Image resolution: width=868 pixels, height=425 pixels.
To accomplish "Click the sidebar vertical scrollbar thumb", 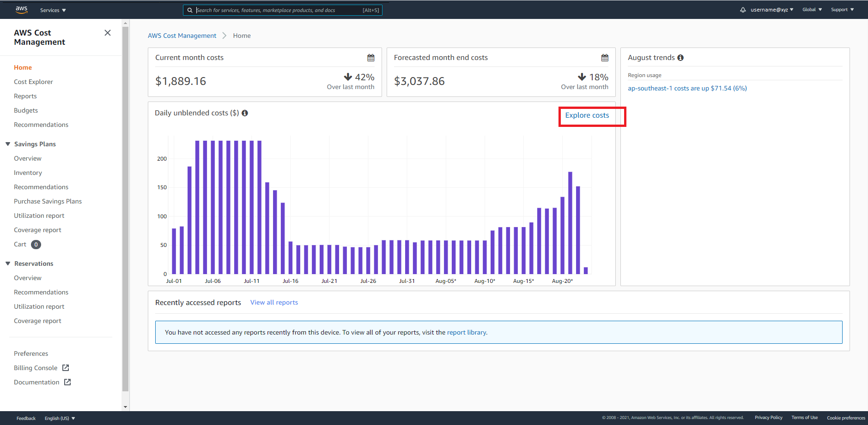I will point(125,209).
